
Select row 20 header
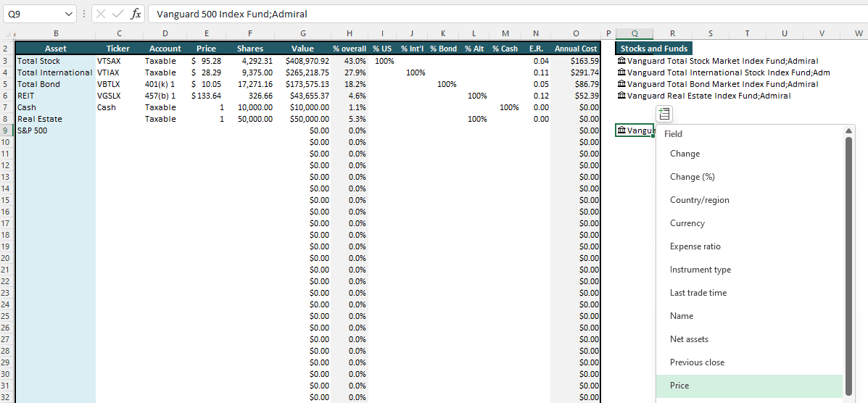coord(6,258)
